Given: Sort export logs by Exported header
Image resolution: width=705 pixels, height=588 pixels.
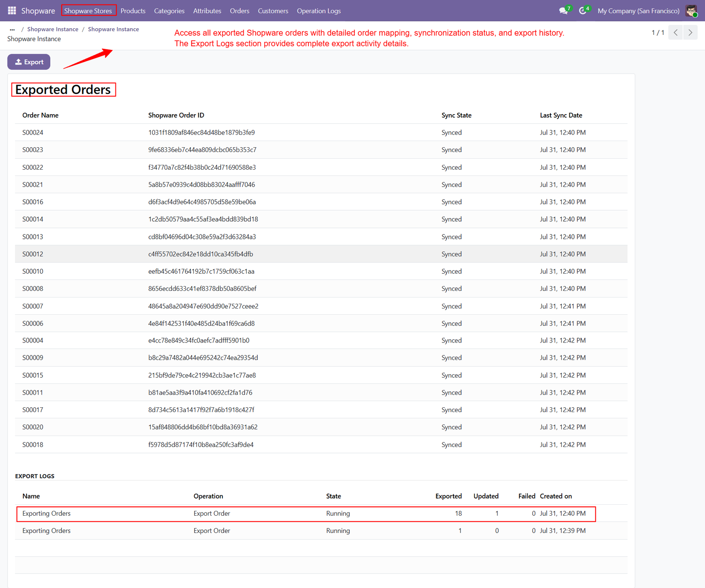Looking at the screenshot, I should click(x=449, y=496).
